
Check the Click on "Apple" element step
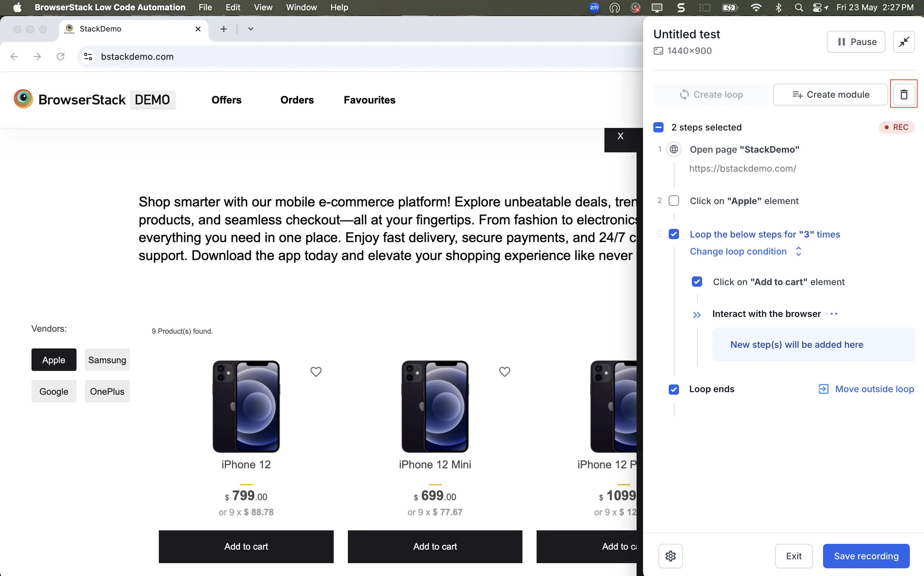click(x=674, y=200)
